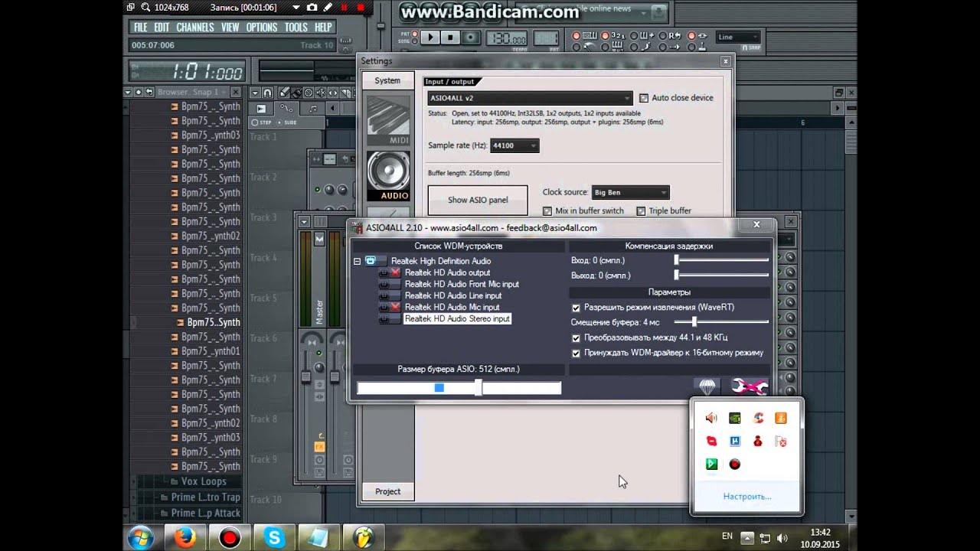Adjust the input latency compensation slider

[x=721, y=260]
